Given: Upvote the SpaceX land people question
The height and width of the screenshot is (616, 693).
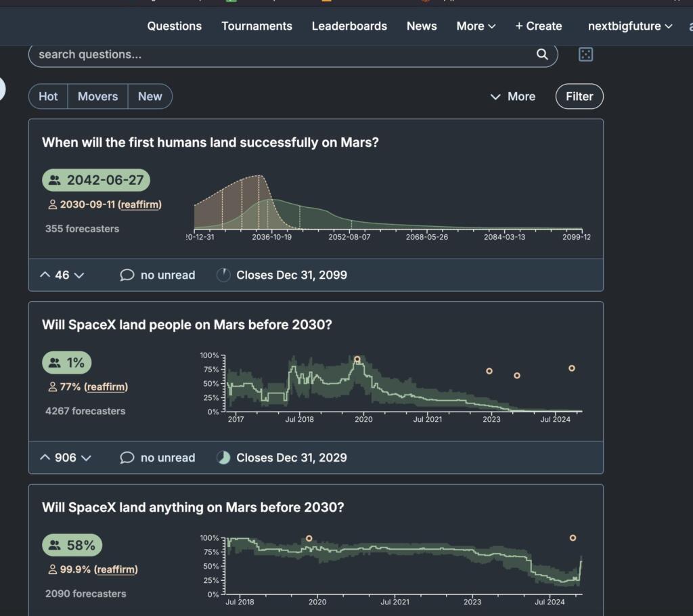Looking at the screenshot, I should pos(45,458).
